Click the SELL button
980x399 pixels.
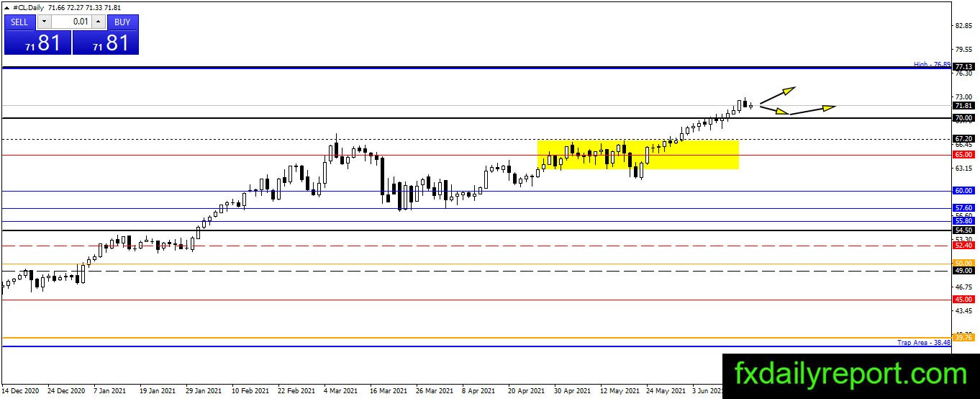coord(19,22)
